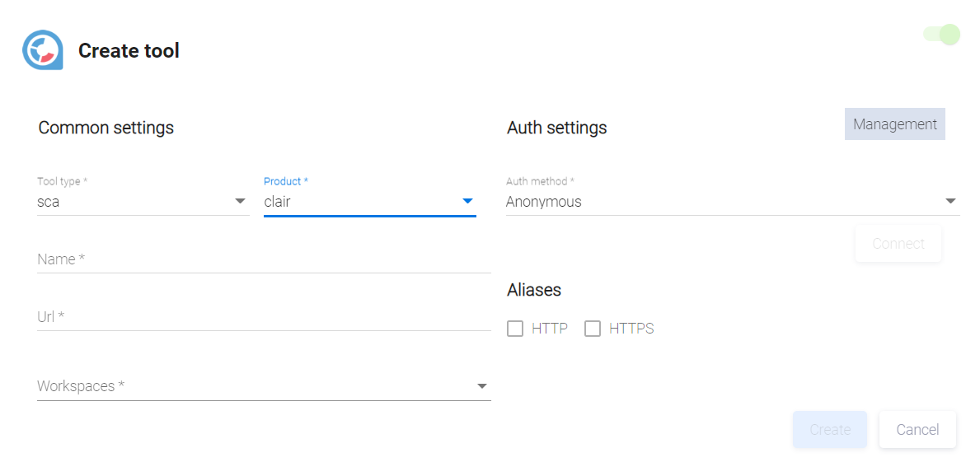This screenshot has width=980, height=462.
Task: Toggle the green switch at top right
Action: tap(942, 35)
